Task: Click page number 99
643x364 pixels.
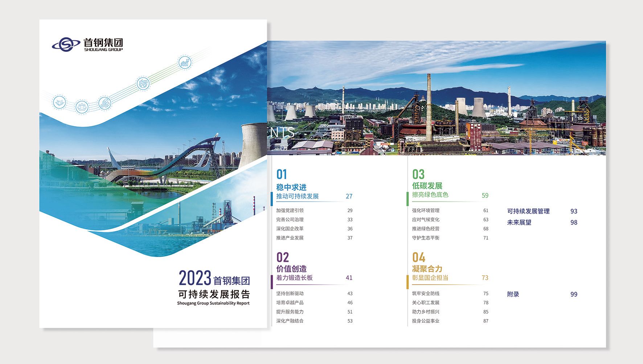Action: coord(574,294)
